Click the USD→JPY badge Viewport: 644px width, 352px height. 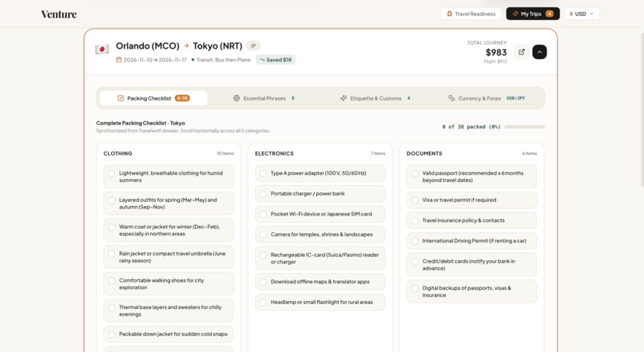516,98
